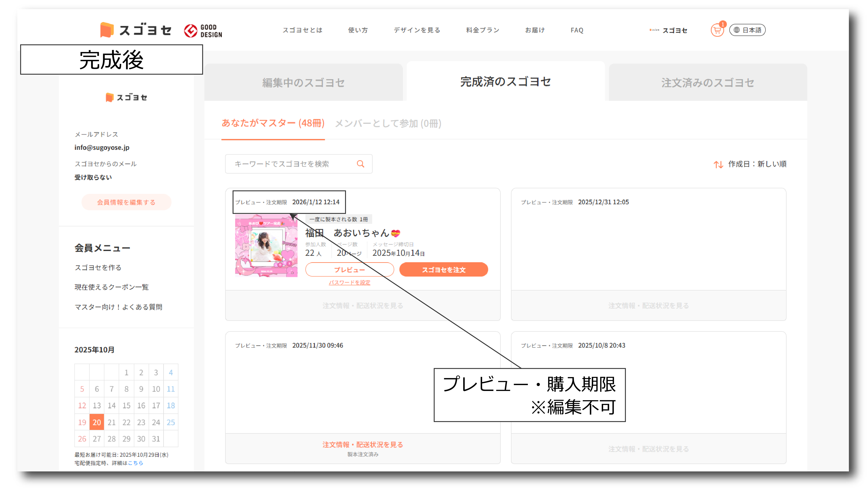Open the shopping cart icon
The width and height of the screenshot is (868, 491).
pos(717,30)
